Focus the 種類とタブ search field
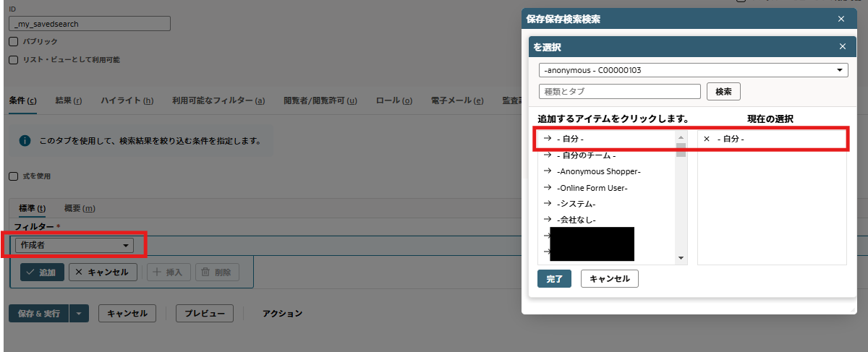Screen dimensions: 868x352 click(x=620, y=92)
